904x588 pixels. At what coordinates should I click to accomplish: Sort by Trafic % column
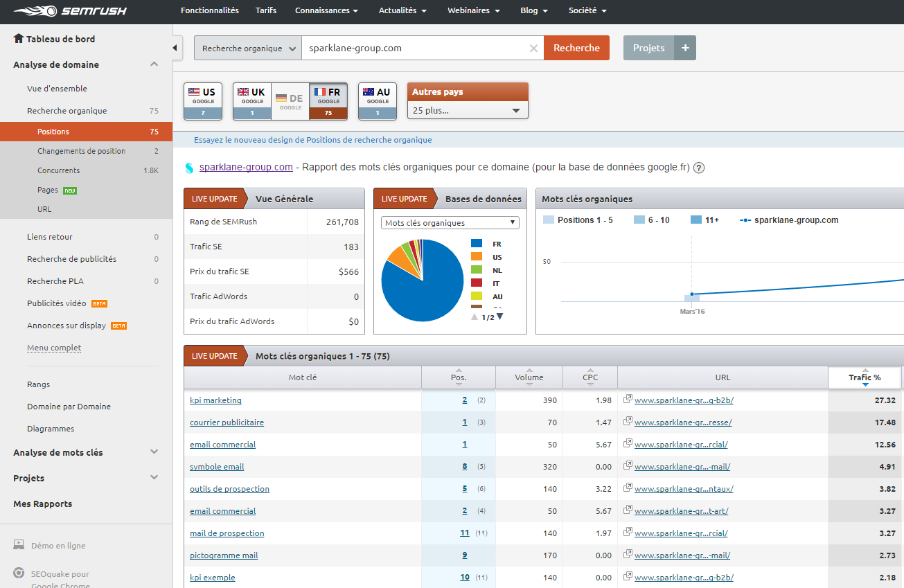tap(865, 377)
